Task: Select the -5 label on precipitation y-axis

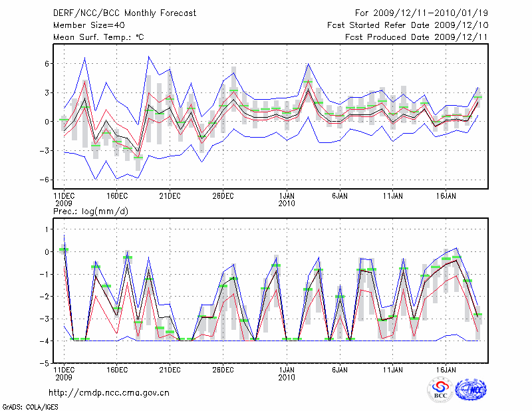Action: coord(45,364)
